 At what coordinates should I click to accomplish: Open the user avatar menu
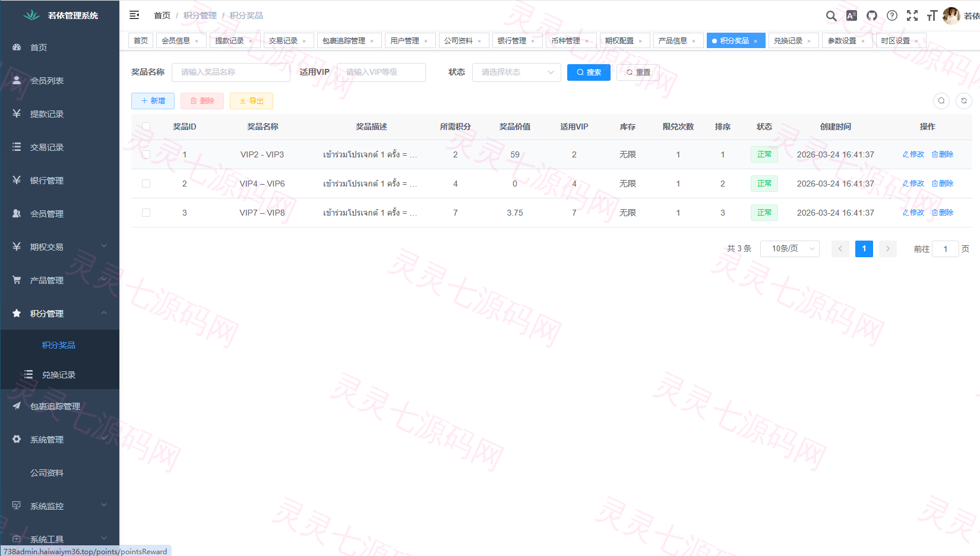(951, 16)
